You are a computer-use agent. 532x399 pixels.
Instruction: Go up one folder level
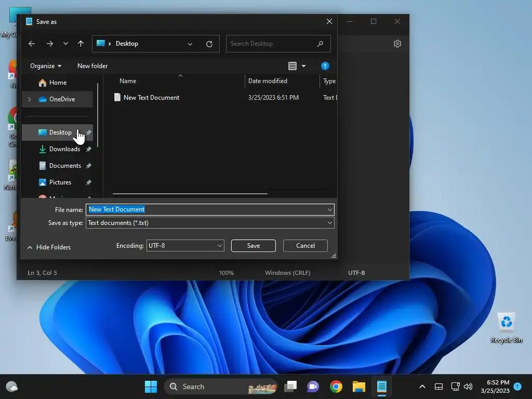[81, 44]
